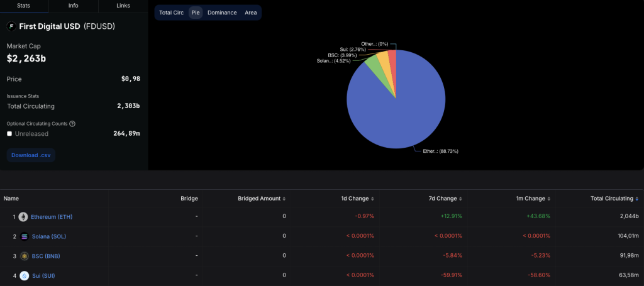Click the BSC chain icon in row 3
Viewport: 644px width, 286px height.
[x=25, y=256]
